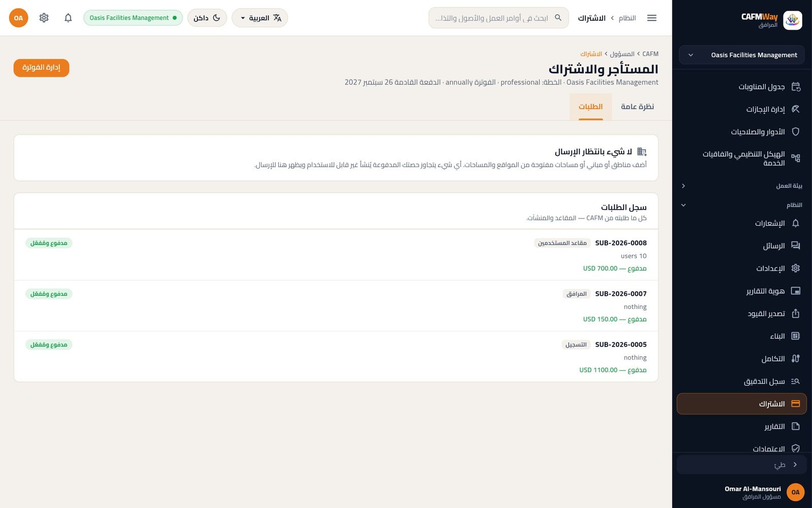Select the الطلبات tab
The width and height of the screenshot is (812, 508).
[591, 107]
